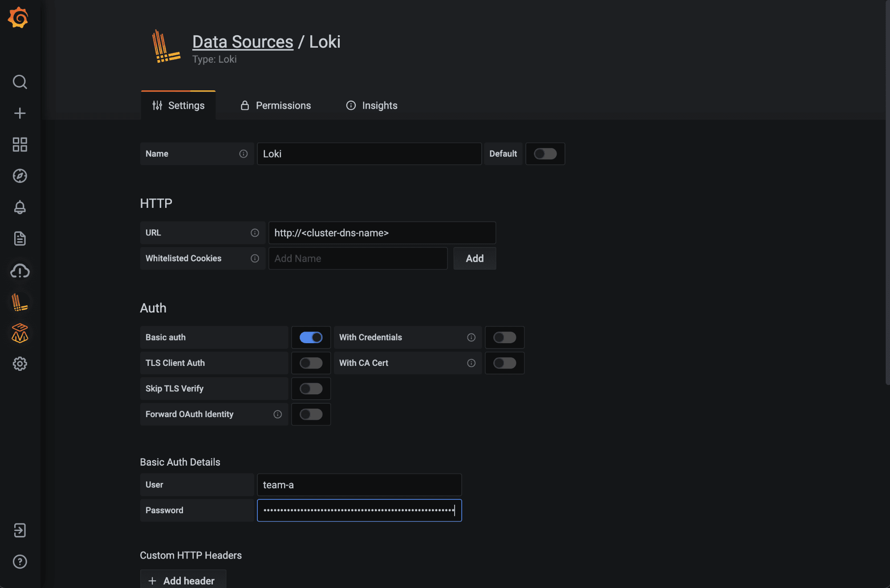The height and width of the screenshot is (588, 890).
Task: Click the Grafana logo home icon
Action: click(18, 18)
